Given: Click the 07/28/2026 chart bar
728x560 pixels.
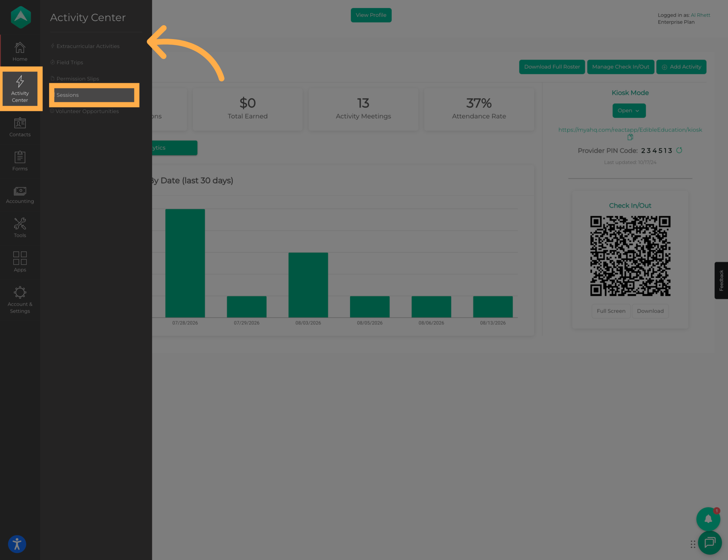Looking at the screenshot, I should (185, 263).
